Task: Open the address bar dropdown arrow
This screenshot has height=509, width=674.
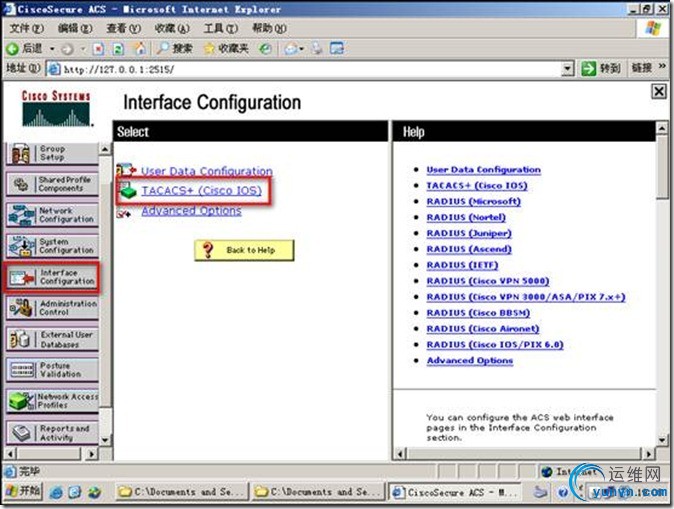Action: click(568, 69)
